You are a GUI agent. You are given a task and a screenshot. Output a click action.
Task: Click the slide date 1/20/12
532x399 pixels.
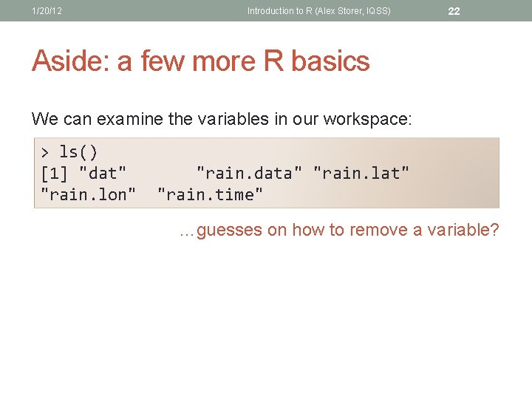click(47, 11)
